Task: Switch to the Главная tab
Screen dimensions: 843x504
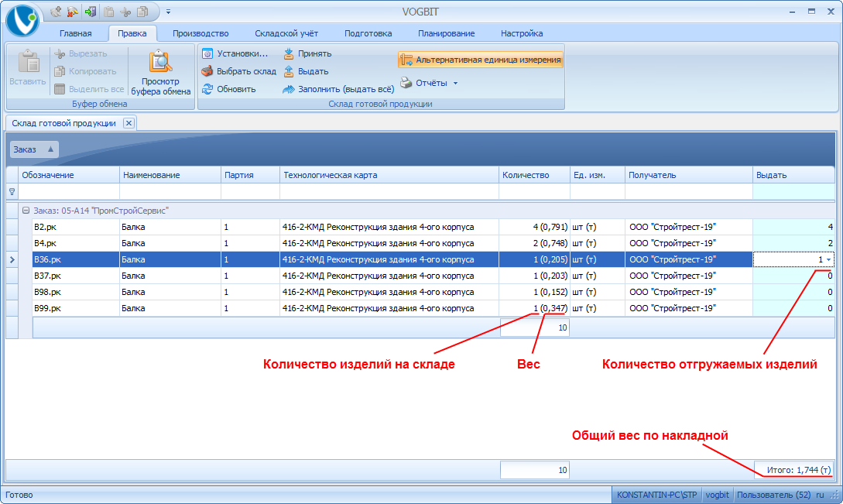Action: 75,33
